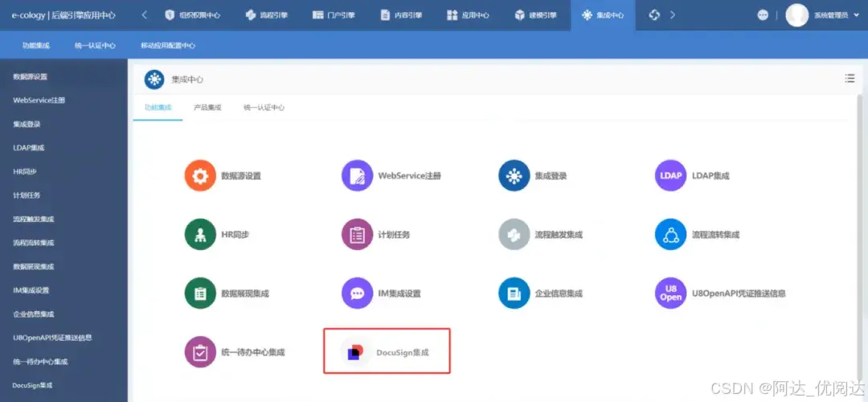This screenshot has width=868, height=402.
Task: Open the list menu icon at panel header
Action: click(x=850, y=79)
